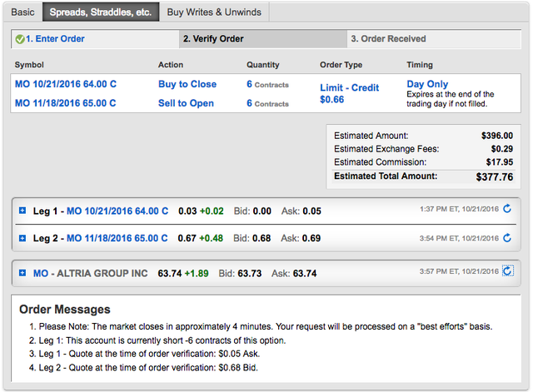
Task: Click the Buy to Close action
Action: pyautogui.click(x=187, y=84)
